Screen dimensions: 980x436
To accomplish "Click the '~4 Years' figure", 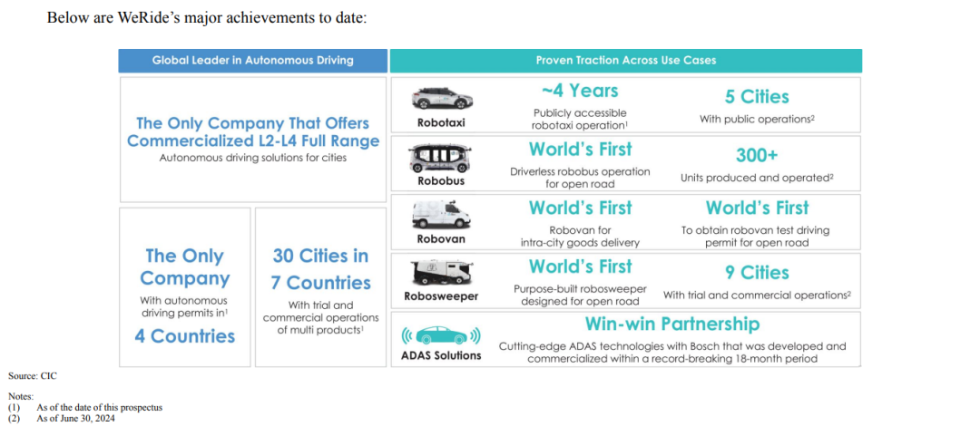I will 579,91.
